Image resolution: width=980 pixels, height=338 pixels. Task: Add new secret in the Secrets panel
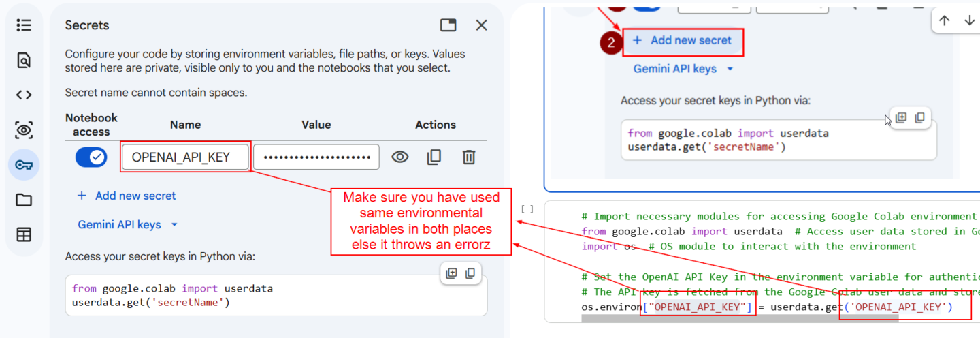pos(127,196)
